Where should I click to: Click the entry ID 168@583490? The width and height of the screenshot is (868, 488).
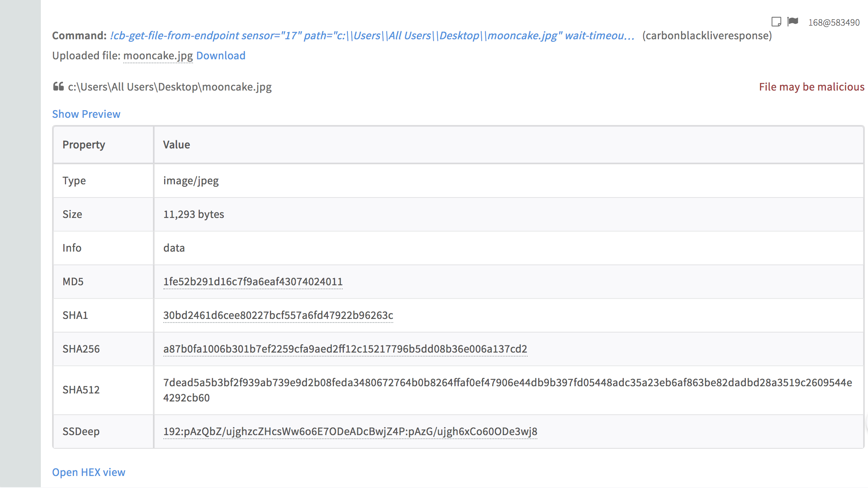point(834,22)
